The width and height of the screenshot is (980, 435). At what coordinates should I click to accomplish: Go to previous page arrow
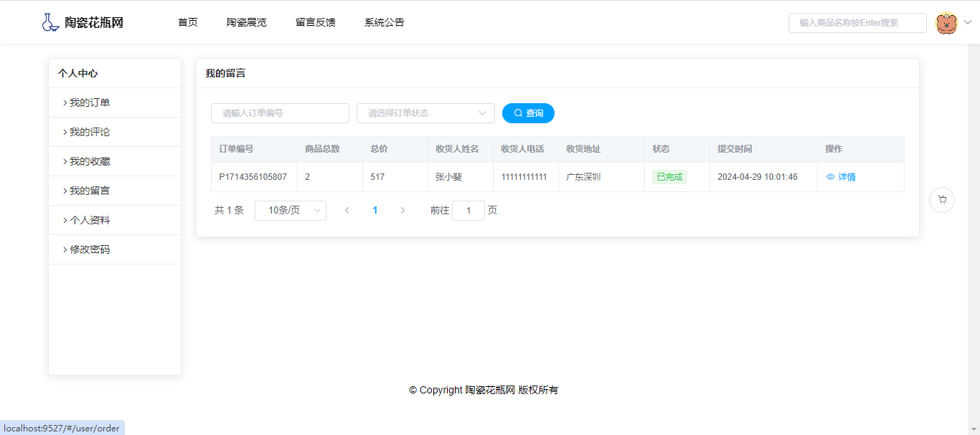347,211
